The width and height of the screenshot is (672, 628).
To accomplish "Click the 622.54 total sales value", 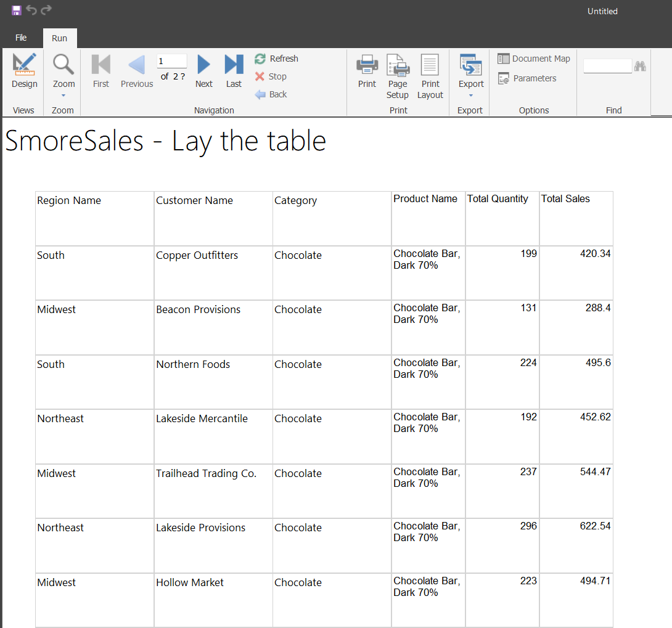I will (596, 526).
